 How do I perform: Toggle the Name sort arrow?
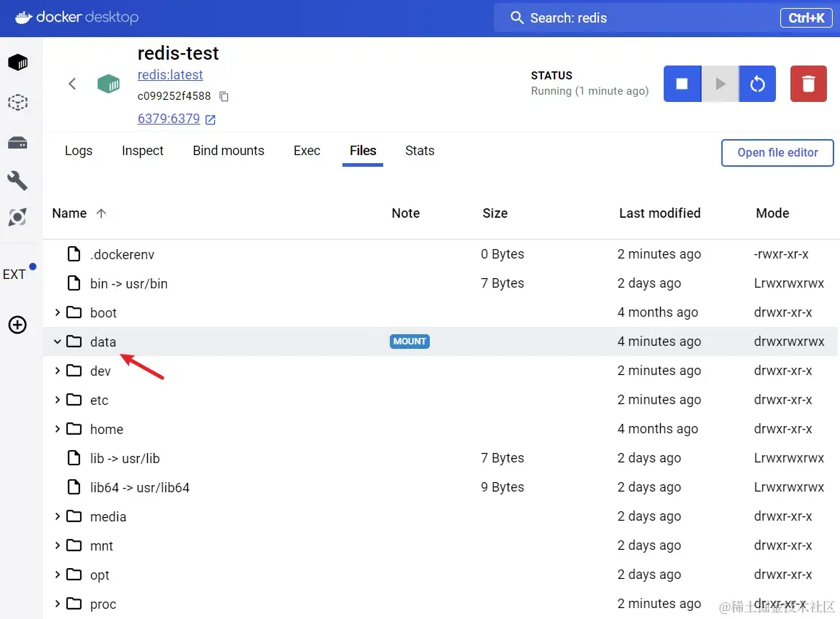101,213
